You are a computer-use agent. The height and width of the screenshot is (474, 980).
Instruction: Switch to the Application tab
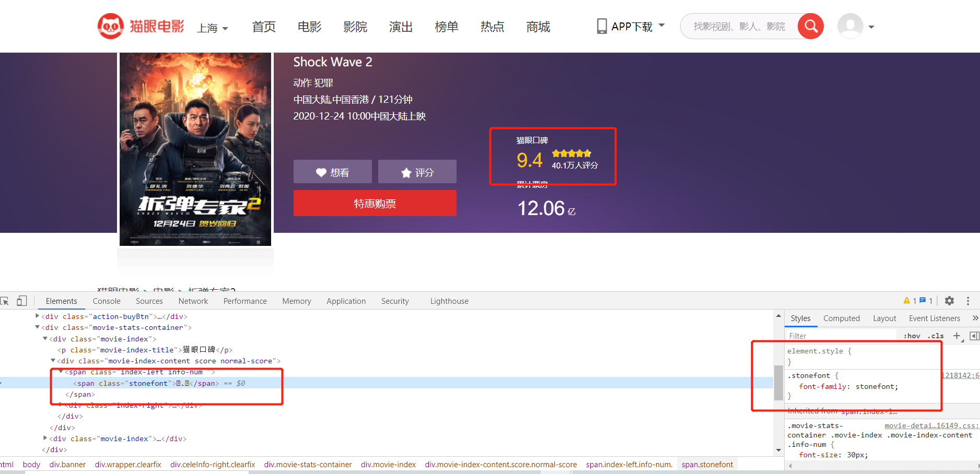(x=346, y=301)
